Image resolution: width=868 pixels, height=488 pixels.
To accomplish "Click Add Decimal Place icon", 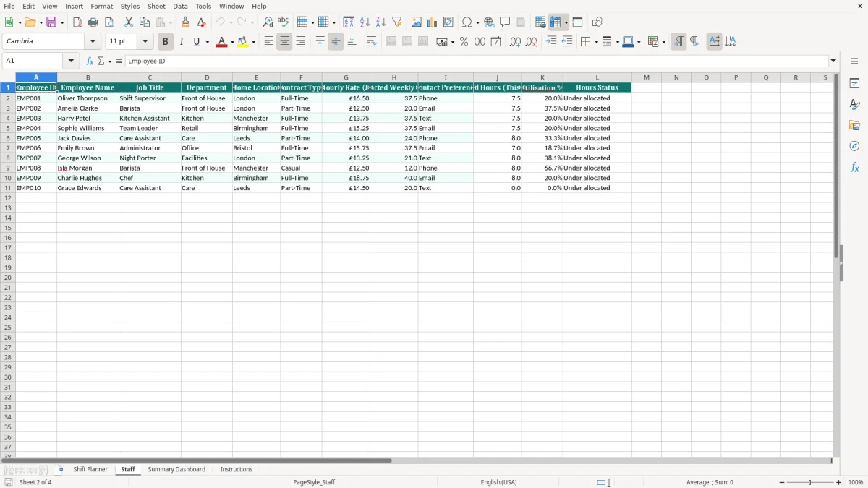I will click(515, 42).
